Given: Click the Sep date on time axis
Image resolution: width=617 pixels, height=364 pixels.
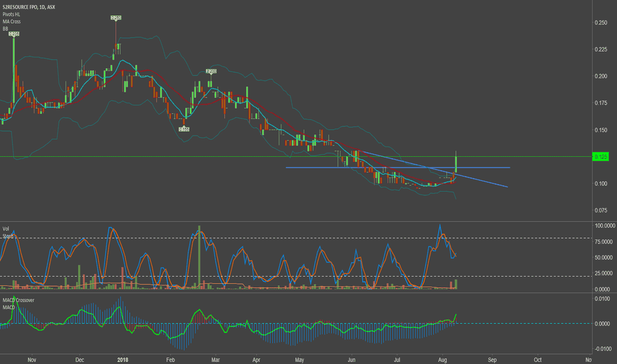Looking at the screenshot, I should (493, 359).
